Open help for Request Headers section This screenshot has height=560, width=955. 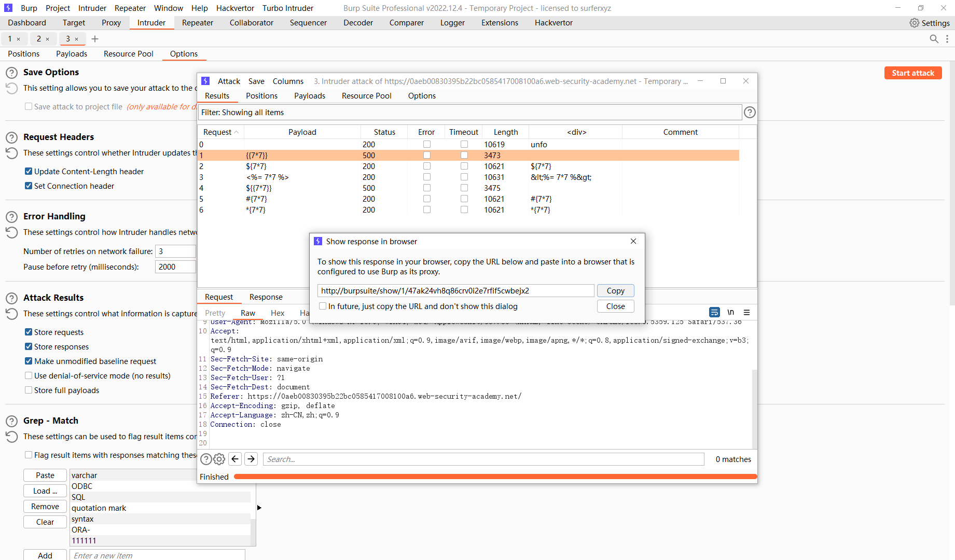[11, 137]
